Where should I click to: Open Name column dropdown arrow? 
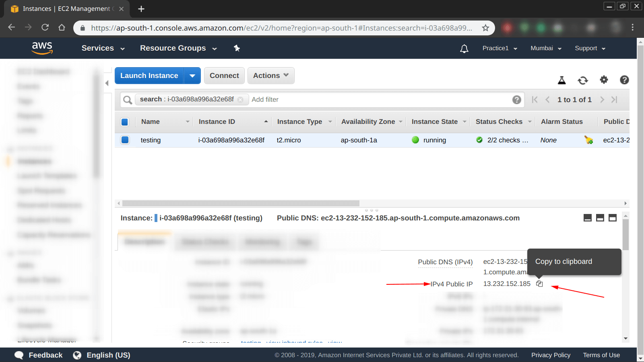coord(188,122)
